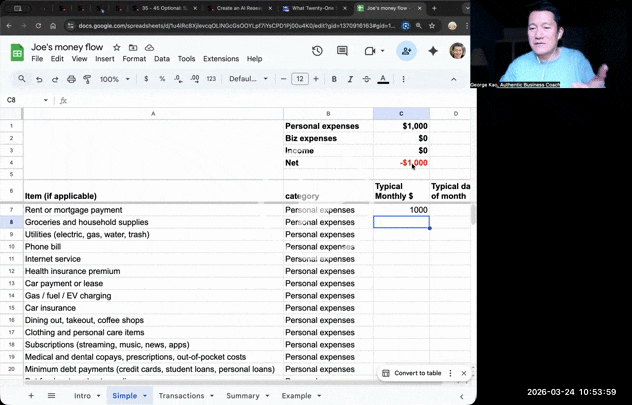
Task: Select the Net value cell showing -$1,000
Action: point(401,162)
